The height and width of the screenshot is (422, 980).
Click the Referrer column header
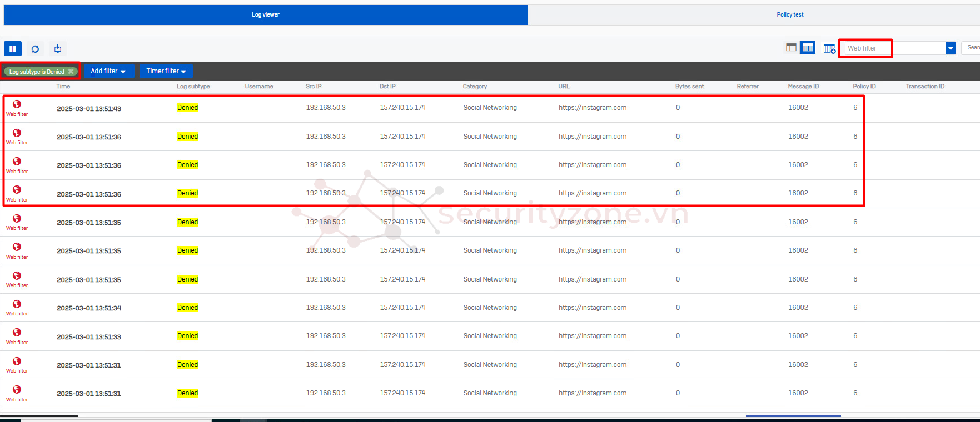tap(748, 87)
